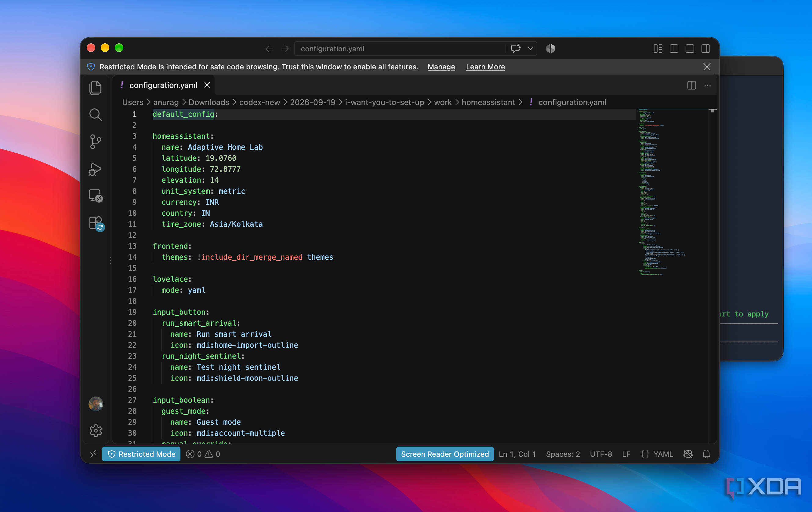Open the Source Control view
This screenshot has height=512, width=812.
pos(96,142)
